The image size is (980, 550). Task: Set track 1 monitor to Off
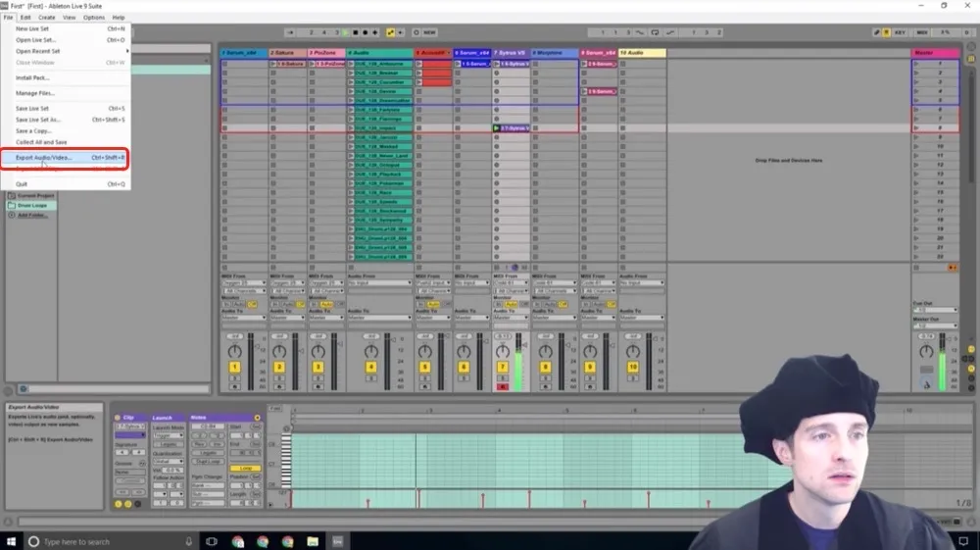(252, 304)
